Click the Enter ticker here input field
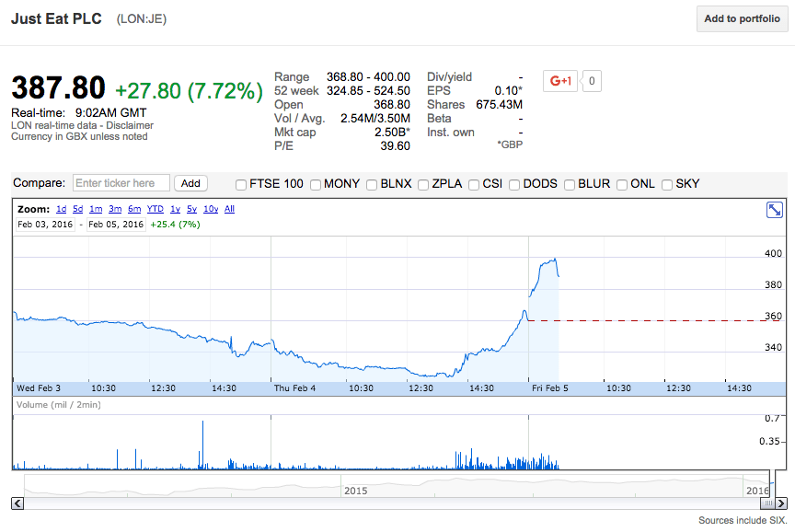The image size is (795, 532). pyautogui.click(x=121, y=183)
